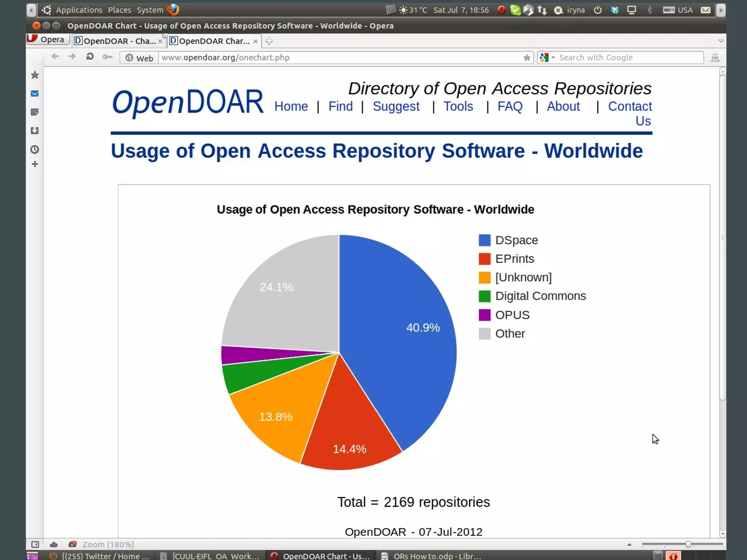The height and width of the screenshot is (560, 747).
Task: Adjust the zoom slider in status bar
Action: 688,544
